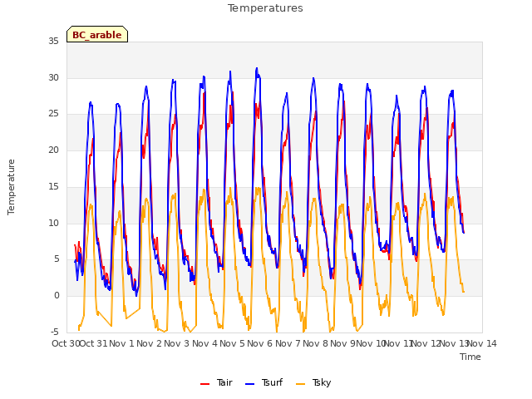This screenshot has height=399, width=532.
Task: Click the Nov 11 x-axis label
Action: (x=398, y=343)
